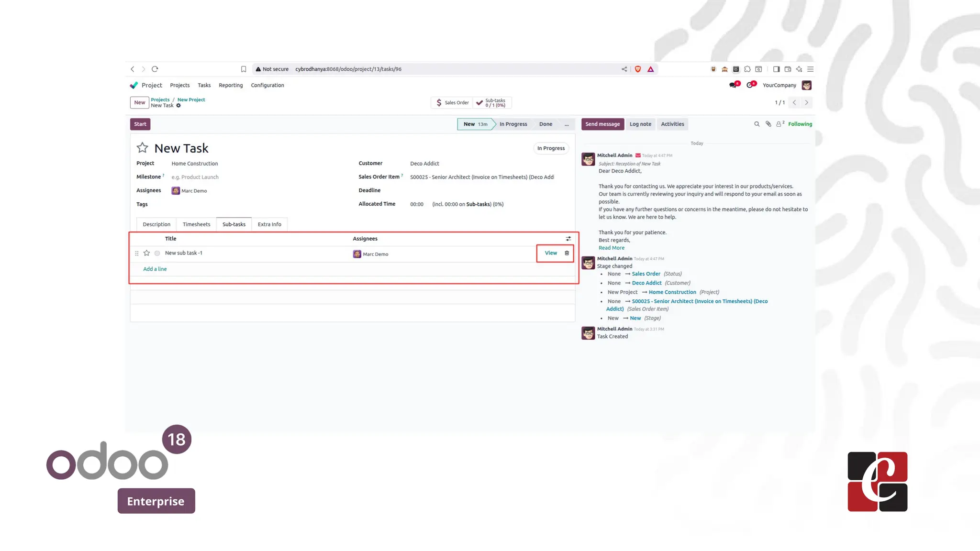This screenshot has height=551, width=980.
Task: Open the In Progress state dropdown
Action: [551, 148]
